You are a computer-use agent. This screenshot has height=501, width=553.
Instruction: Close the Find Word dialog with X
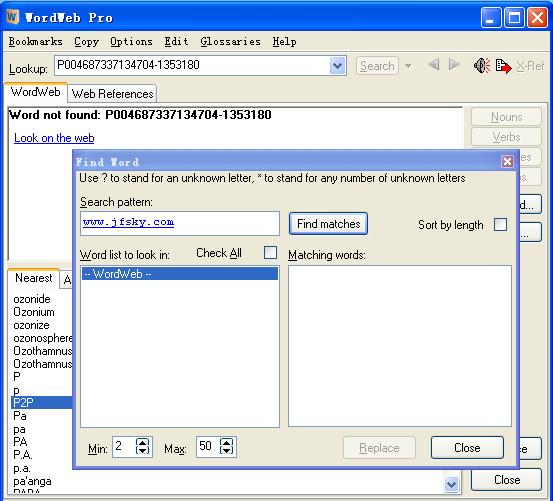[x=507, y=161]
